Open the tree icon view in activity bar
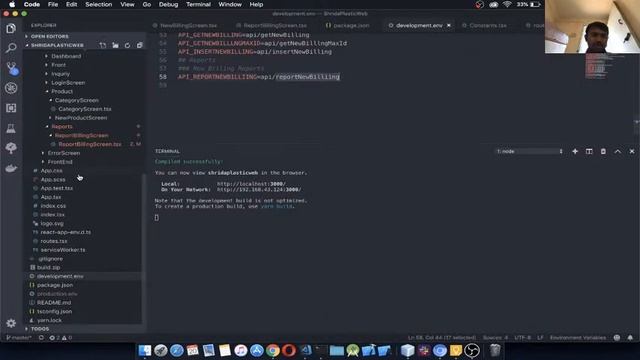Image resolution: width=640 pixels, height=360 pixels. [x=11, y=148]
